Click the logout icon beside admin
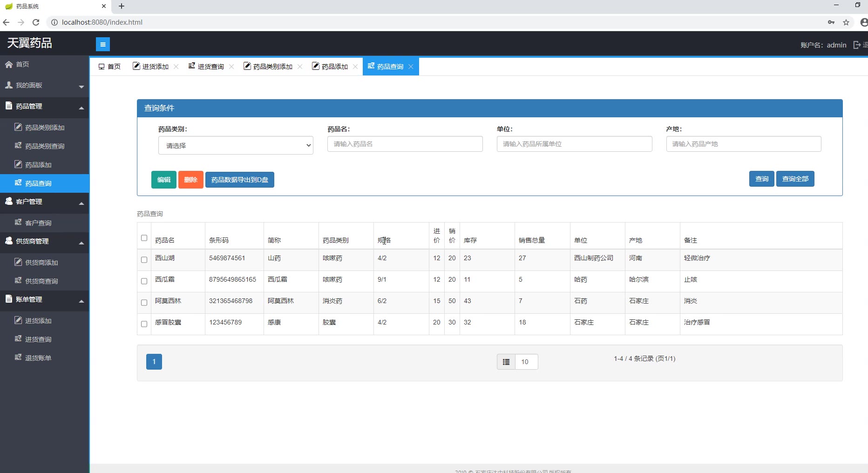868x473 pixels. point(857,45)
